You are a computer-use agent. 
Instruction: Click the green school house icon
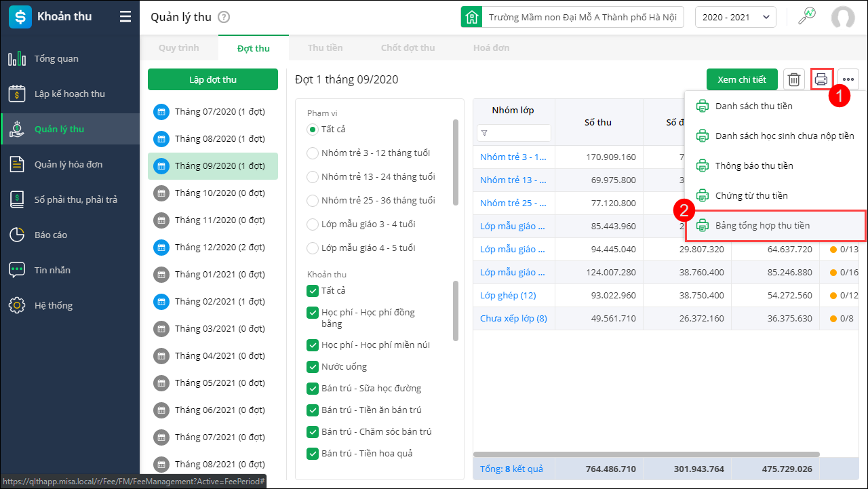pos(471,17)
